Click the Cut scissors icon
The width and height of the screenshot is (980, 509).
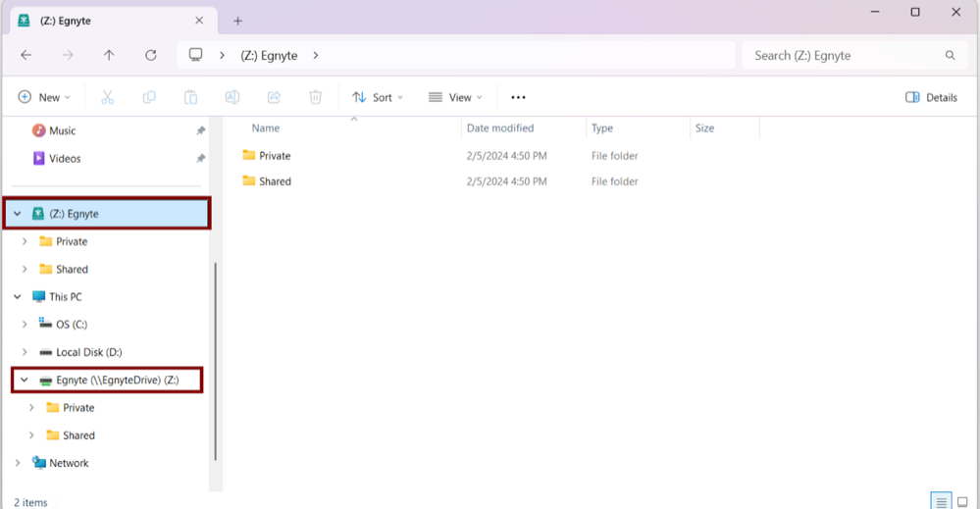108,97
